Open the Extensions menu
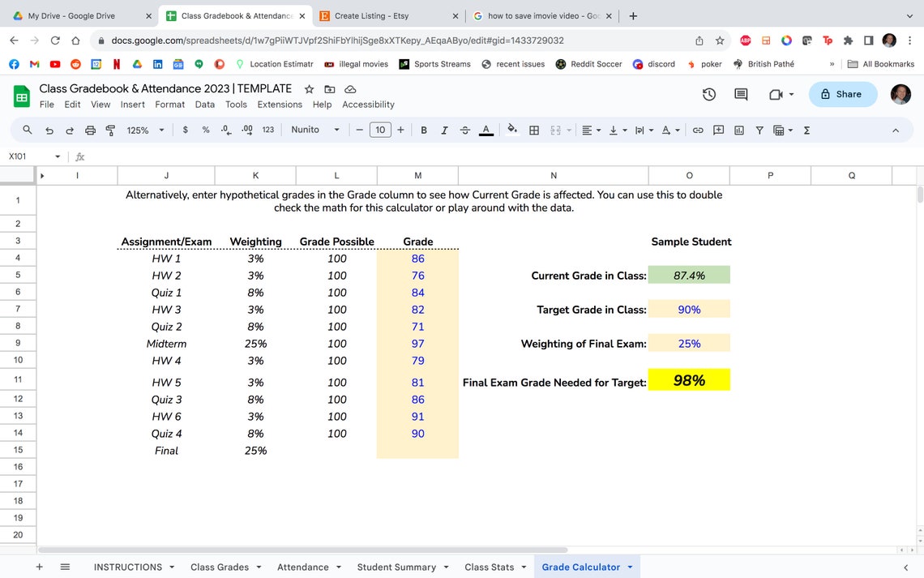Screen dimensions: 924x578 pyautogui.click(x=280, y=105)
